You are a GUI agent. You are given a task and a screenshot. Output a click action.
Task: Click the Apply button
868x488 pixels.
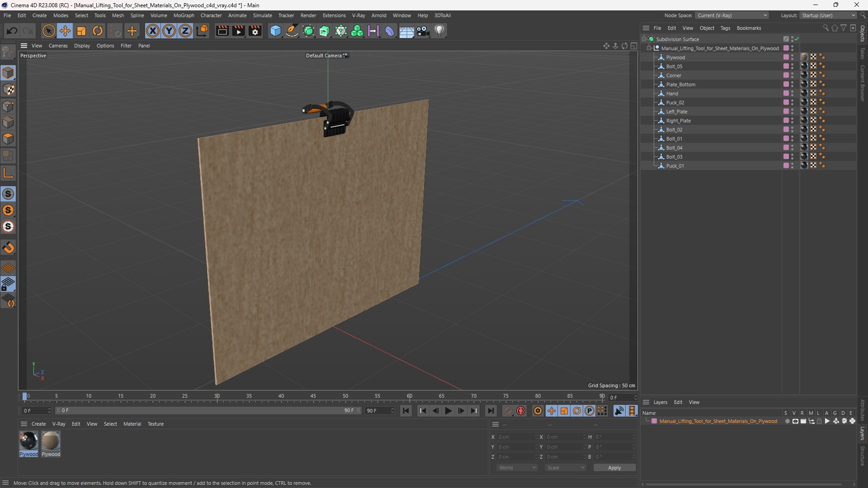(614, 468)
